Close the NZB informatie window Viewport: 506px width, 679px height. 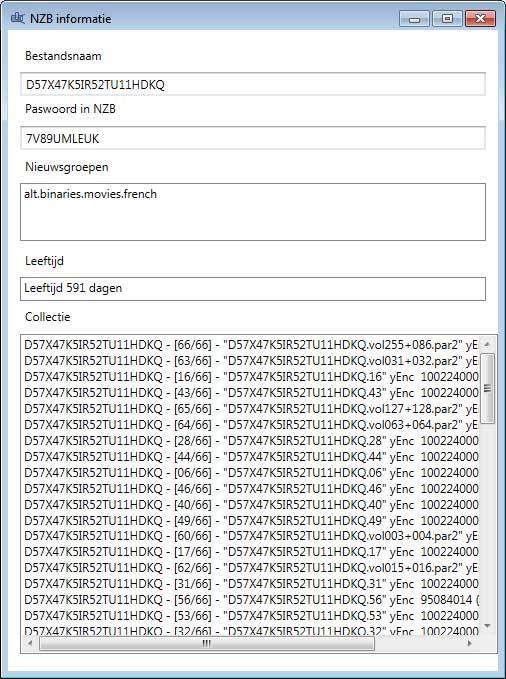tap(480, 19)
